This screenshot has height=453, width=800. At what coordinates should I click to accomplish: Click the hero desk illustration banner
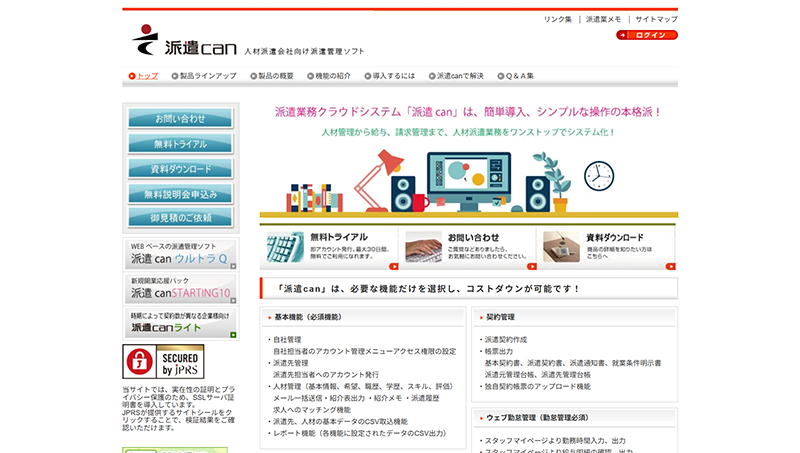pyautogui.click(x=468, y=183)
